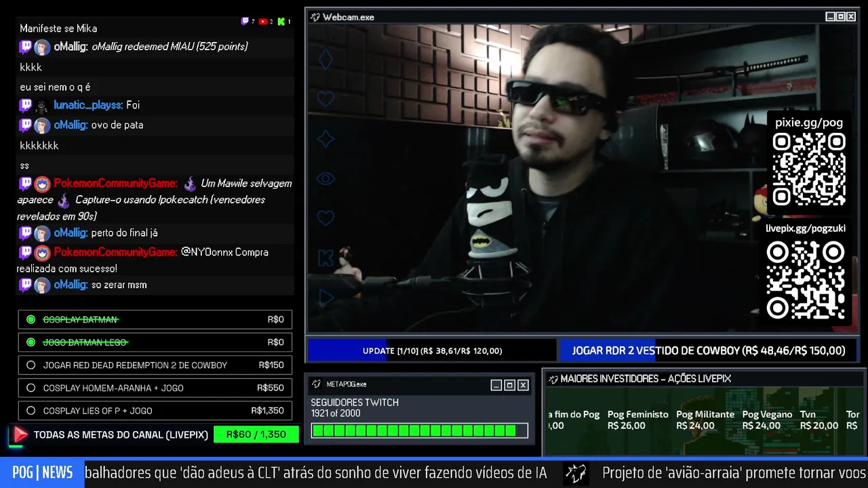Click Twitch badge on the '@NYOonnx Compra' message
The width and height of the screenshot is (868, 488).
25,252
